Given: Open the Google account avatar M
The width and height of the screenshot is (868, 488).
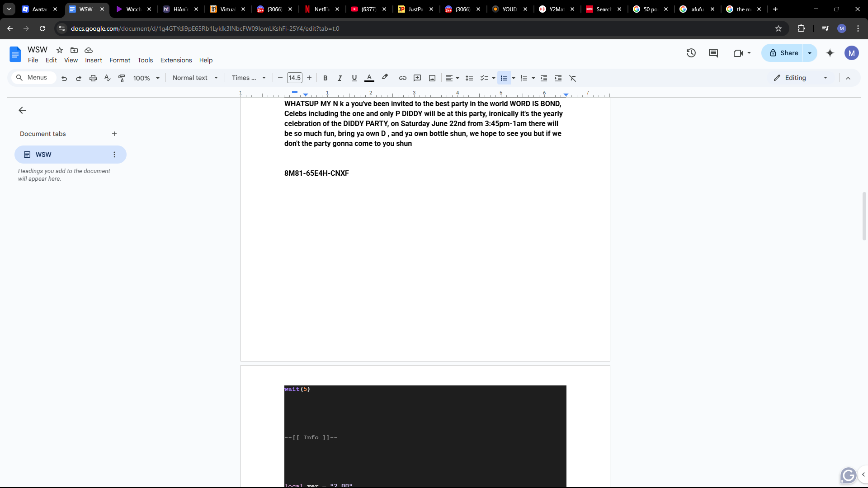Looking at the screenshot, I should click(852, 53).
